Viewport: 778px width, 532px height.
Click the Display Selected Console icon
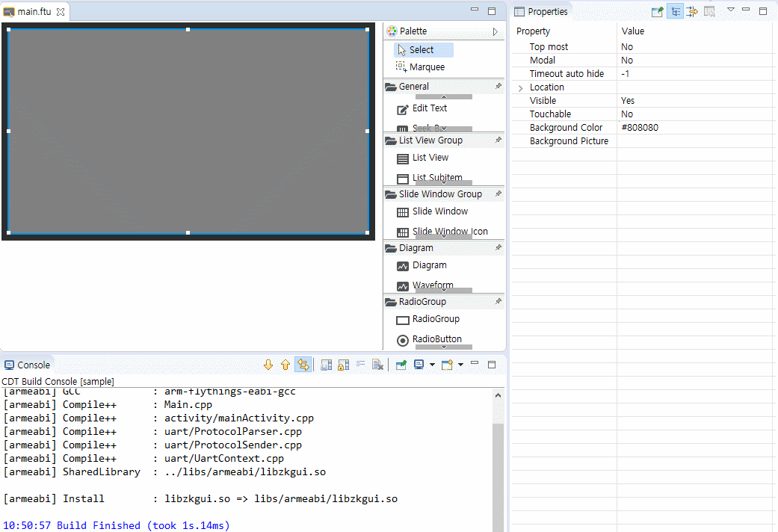click(x=419, y=365)
